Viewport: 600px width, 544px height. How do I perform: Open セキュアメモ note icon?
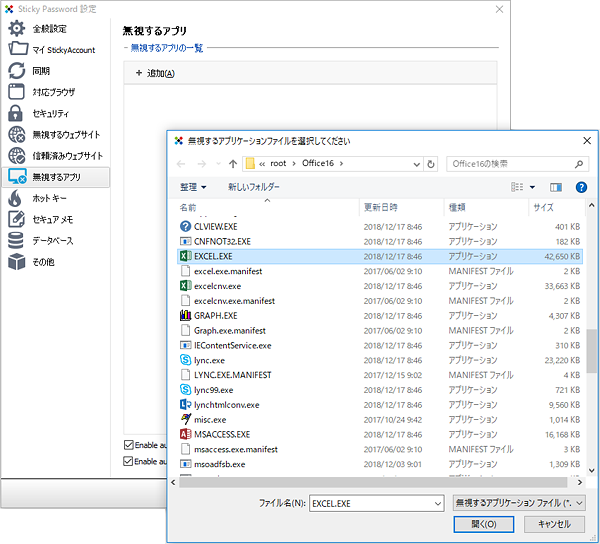[16, 219]
